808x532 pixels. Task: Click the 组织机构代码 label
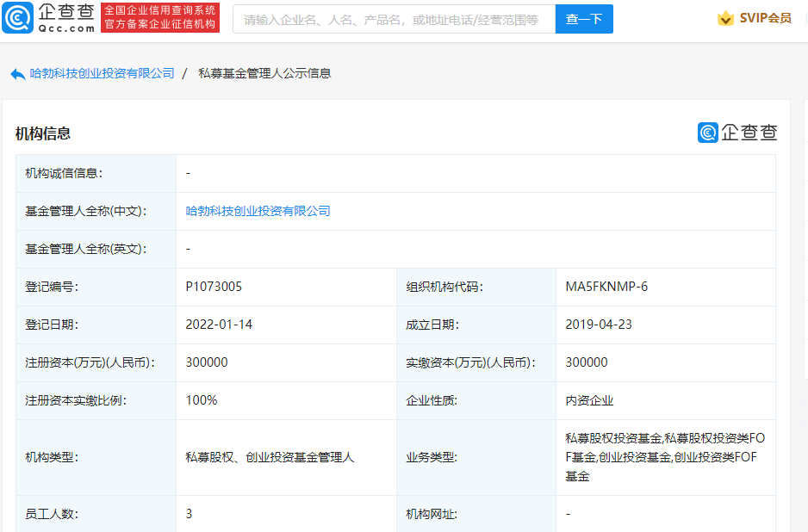(444, 287)
